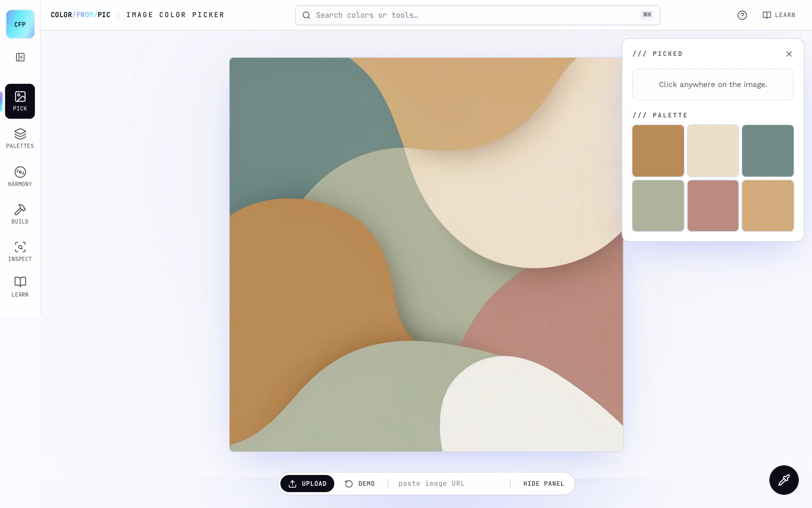Focus the Search colors or tools field
The width and height of the screenshot is (812, 508).
click(x=477, y=15)
